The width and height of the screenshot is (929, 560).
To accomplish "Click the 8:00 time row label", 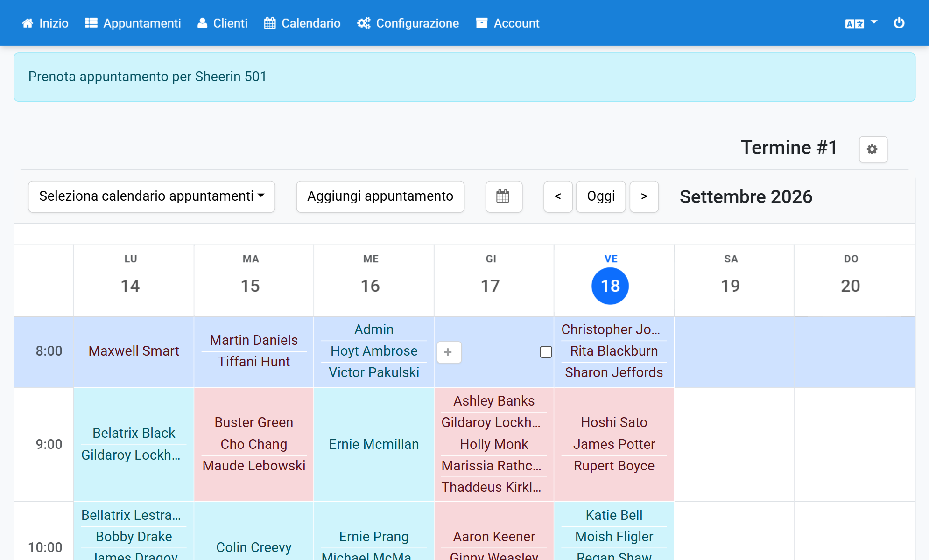I will (x=49, y=351).
